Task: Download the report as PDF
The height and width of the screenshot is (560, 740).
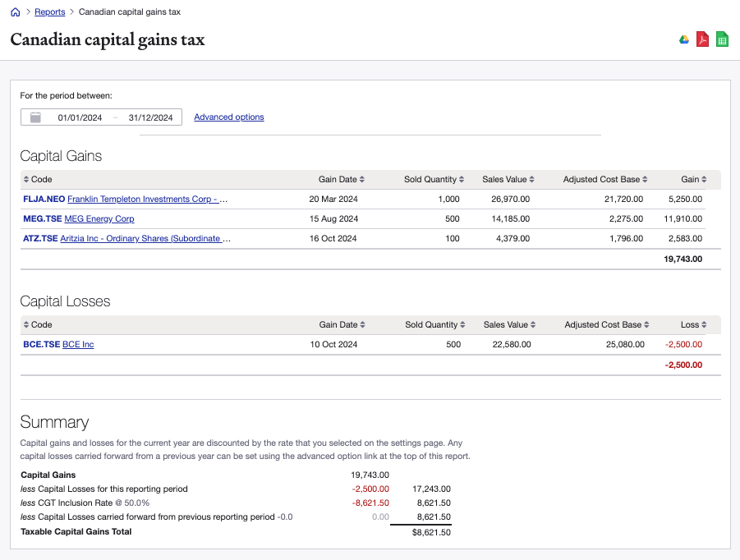Action: coord(702,39)
